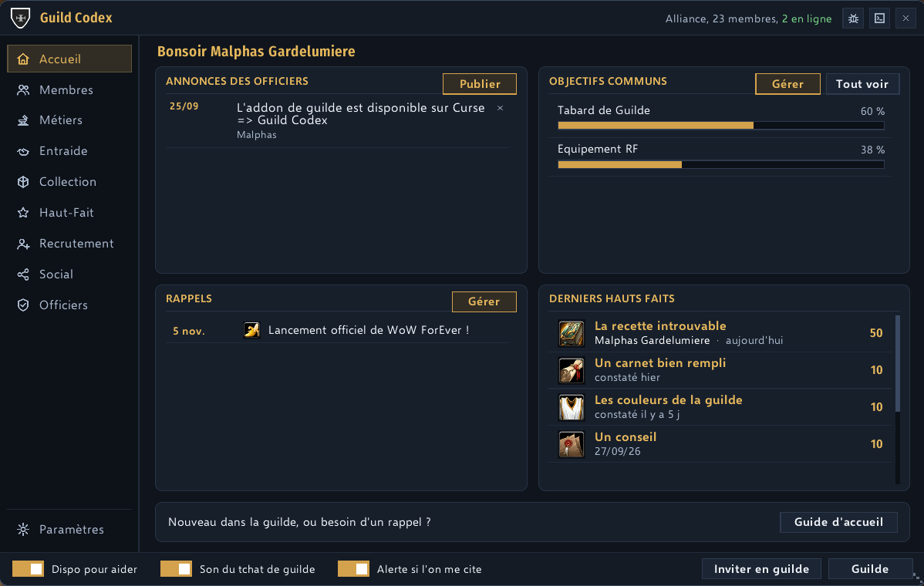
Task: Open the Social section
Action: (69, 274)
